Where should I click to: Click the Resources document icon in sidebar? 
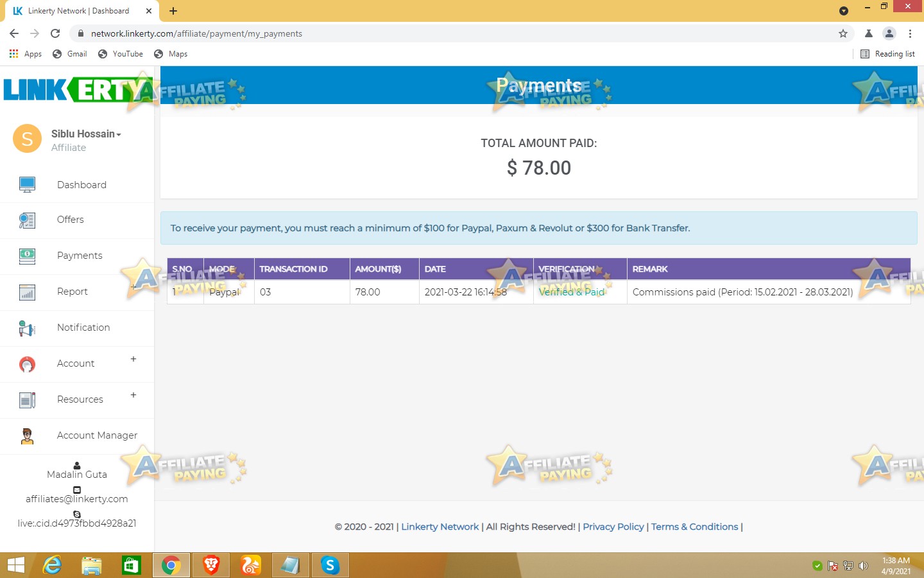(x=27, y=400)
